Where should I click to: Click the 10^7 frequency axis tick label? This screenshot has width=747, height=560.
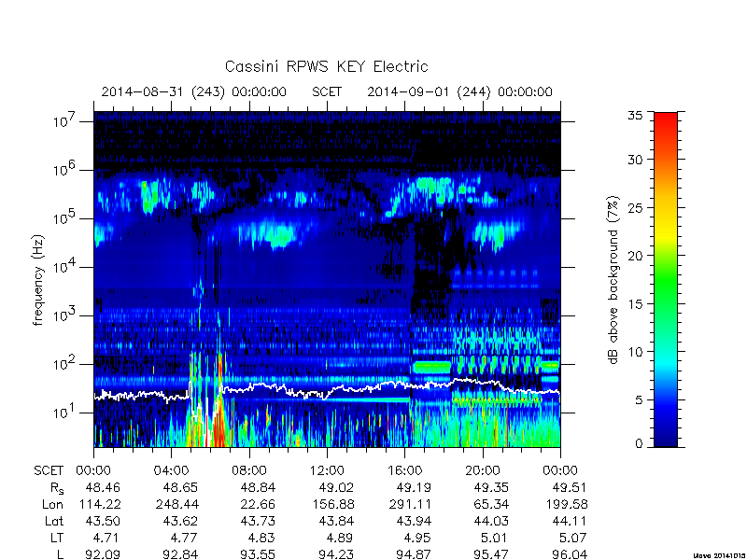click(63, 121)
